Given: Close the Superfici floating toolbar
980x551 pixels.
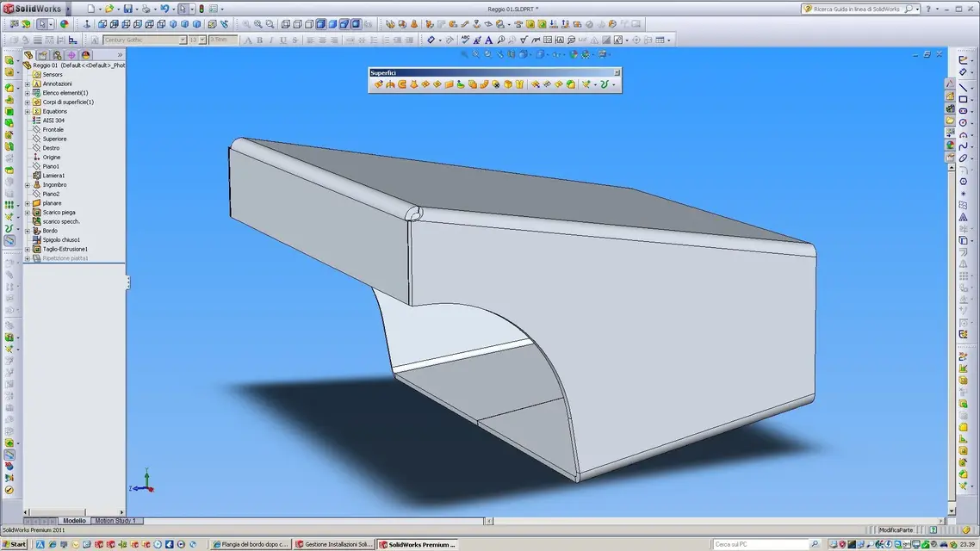Looking at the screenshot, I should coord(617,72).
